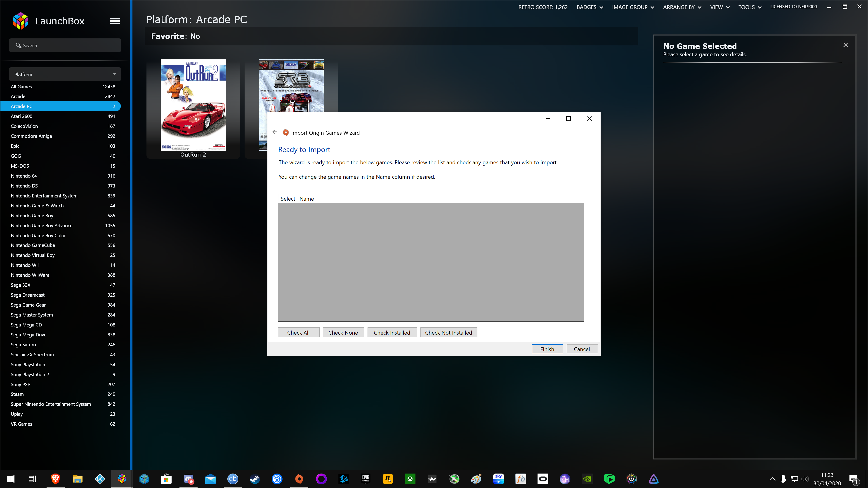868x488 pixels.
Task: Close the No Game Selected details panel
Action: coord(845,45)
